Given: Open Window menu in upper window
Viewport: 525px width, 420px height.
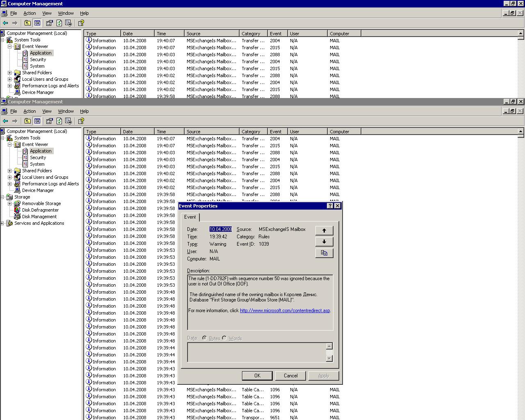Looking at the screenshot, I should pyautogui.click(x=66, y=13).
